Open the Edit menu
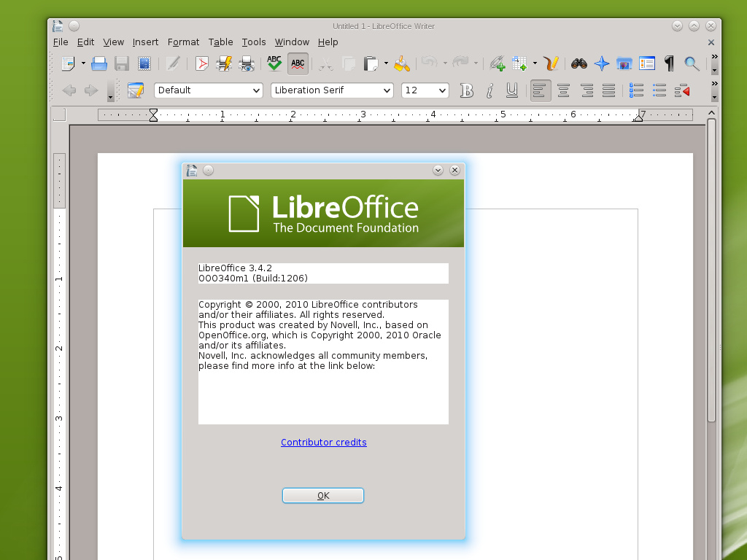Image resolution: width=747 pixels, height=560 pixels. 86,42
